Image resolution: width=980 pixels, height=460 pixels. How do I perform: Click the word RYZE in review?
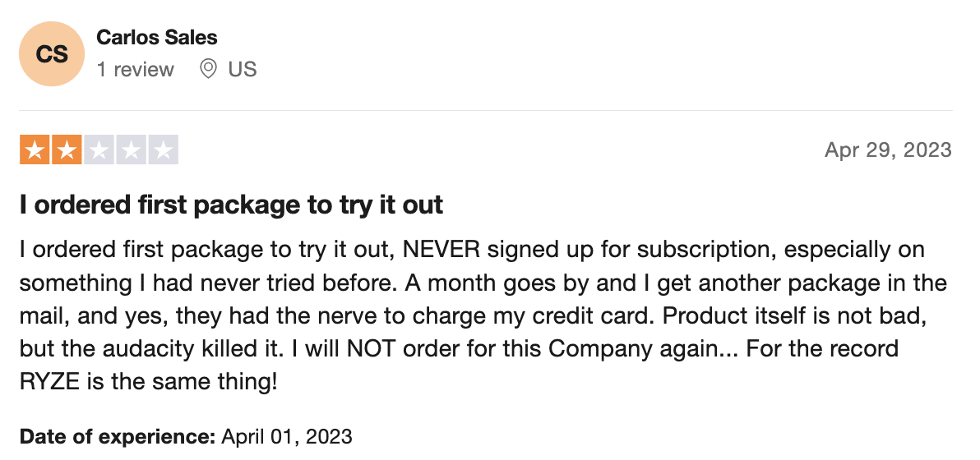(50, 381)
